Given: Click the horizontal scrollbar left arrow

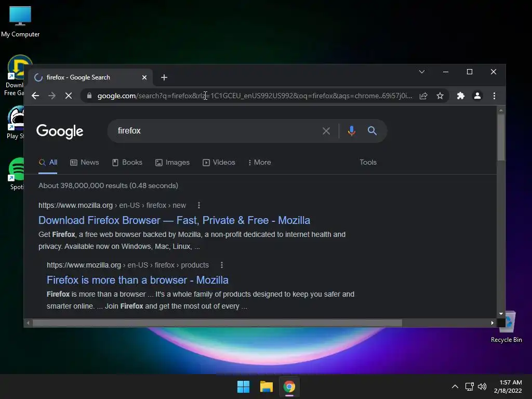Looking at the screenshot, I should [28, 323].
